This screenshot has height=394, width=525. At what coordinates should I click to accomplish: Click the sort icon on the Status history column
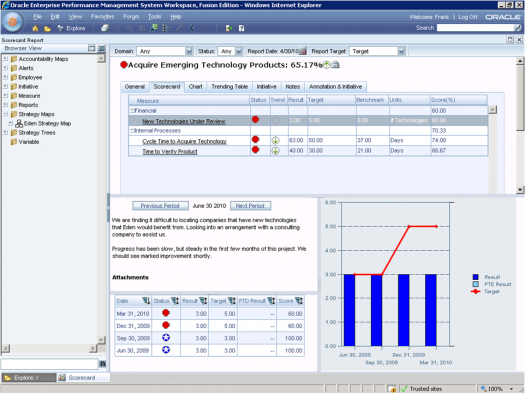pyautogui.click(x=175, y=301)
